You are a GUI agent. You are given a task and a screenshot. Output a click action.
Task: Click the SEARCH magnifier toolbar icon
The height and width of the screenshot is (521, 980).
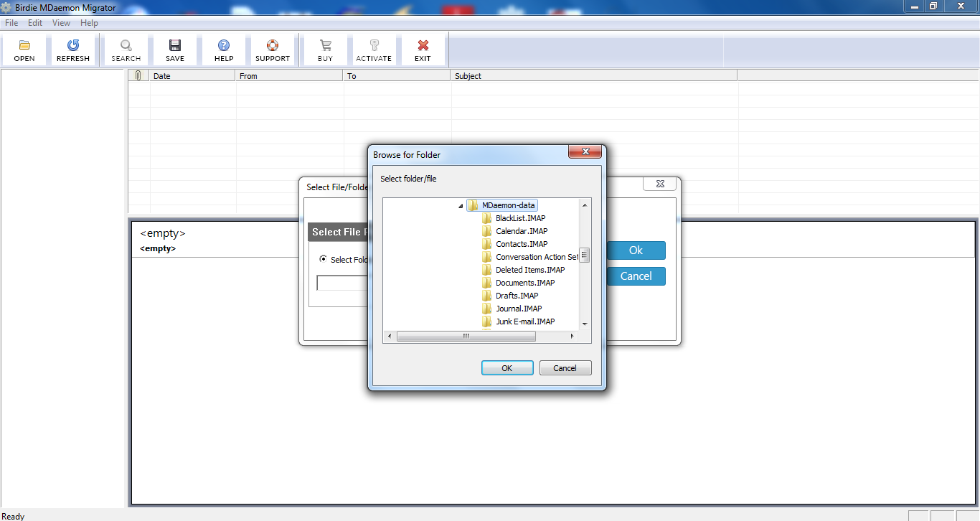(126, 45)
